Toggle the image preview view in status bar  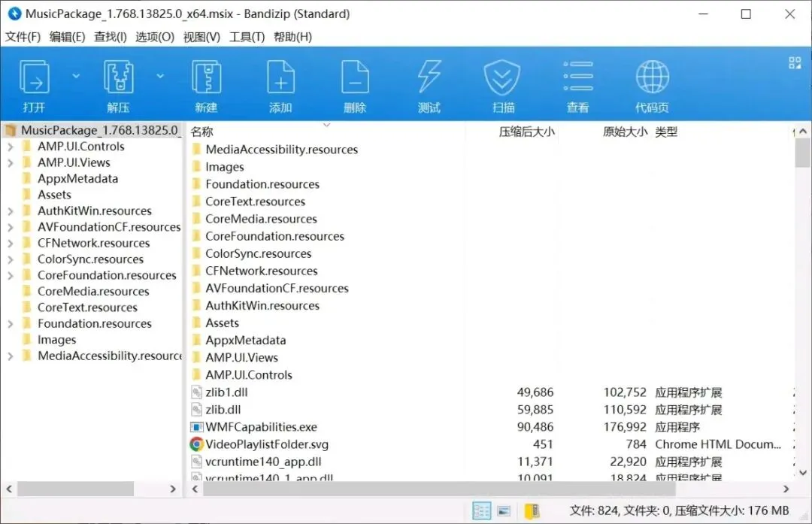coord(504,511)
